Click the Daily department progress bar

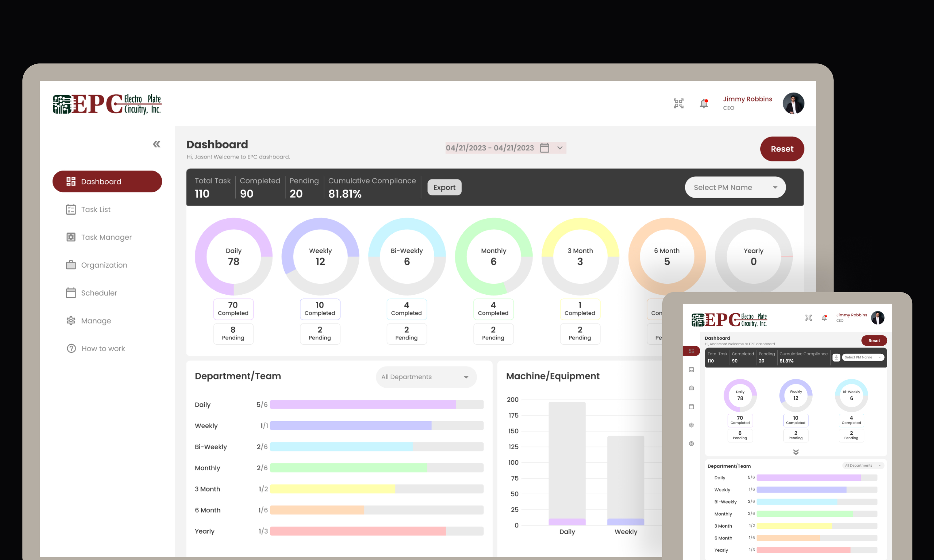tap(376, 404)
